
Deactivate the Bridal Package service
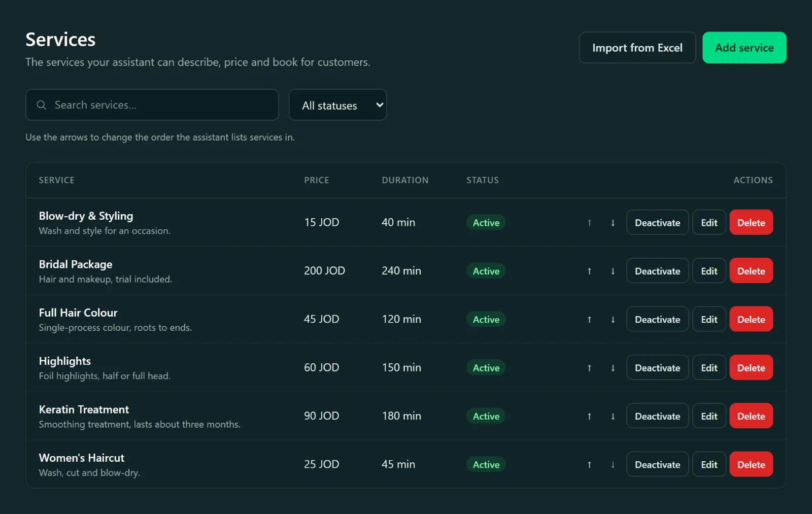tap(657, 270)
